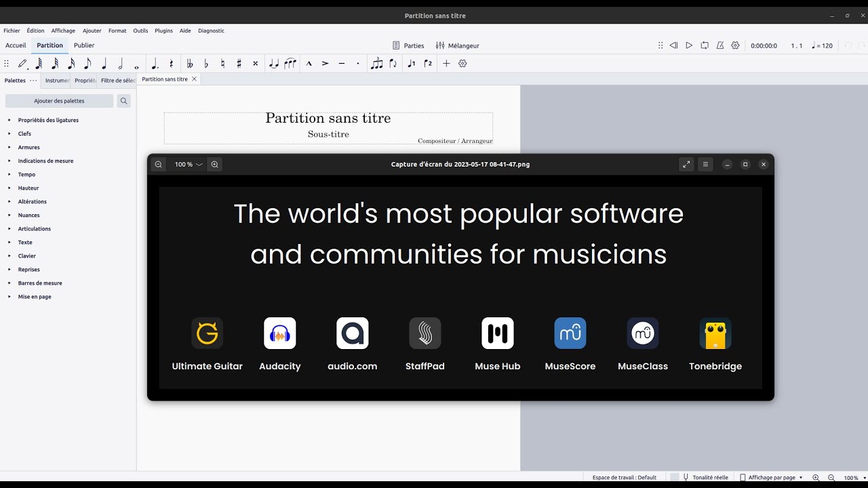
Task: Add a slur in note toolbar
Action: (290, 64)
